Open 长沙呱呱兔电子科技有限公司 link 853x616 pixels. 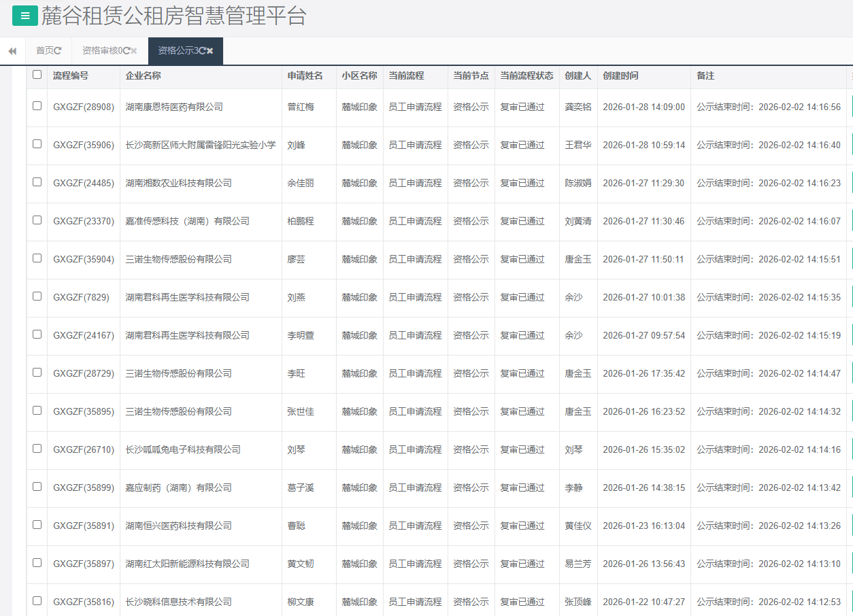[x=183, y=449]
